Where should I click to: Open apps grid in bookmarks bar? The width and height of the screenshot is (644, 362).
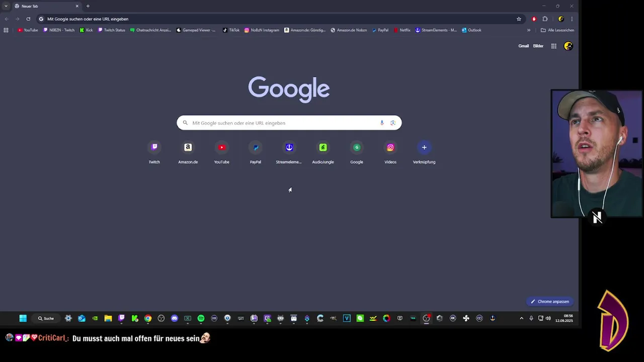coord(6,30)
